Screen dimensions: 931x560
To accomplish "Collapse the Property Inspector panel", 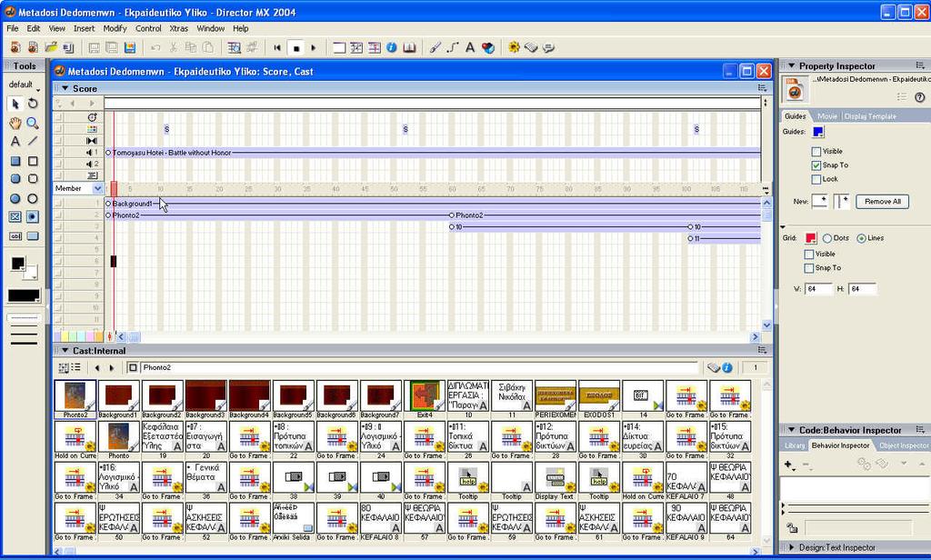I will [x=791, y=65].
